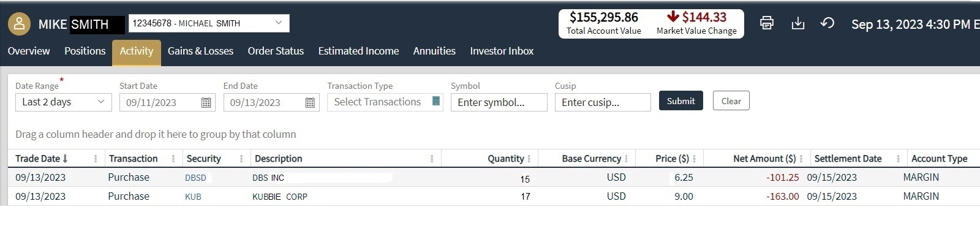Click the 9.00 price cell
Screen dimensions: 980x242
click(x=684, y=196)
